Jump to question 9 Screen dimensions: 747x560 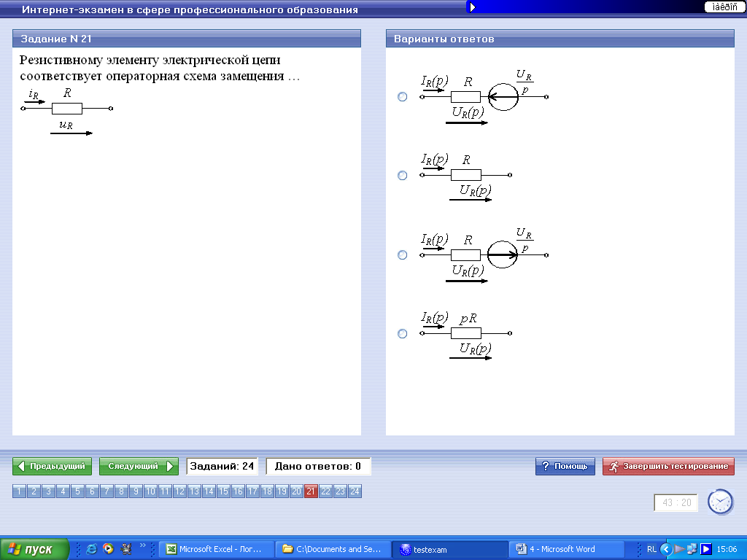(x=136, y=491)
